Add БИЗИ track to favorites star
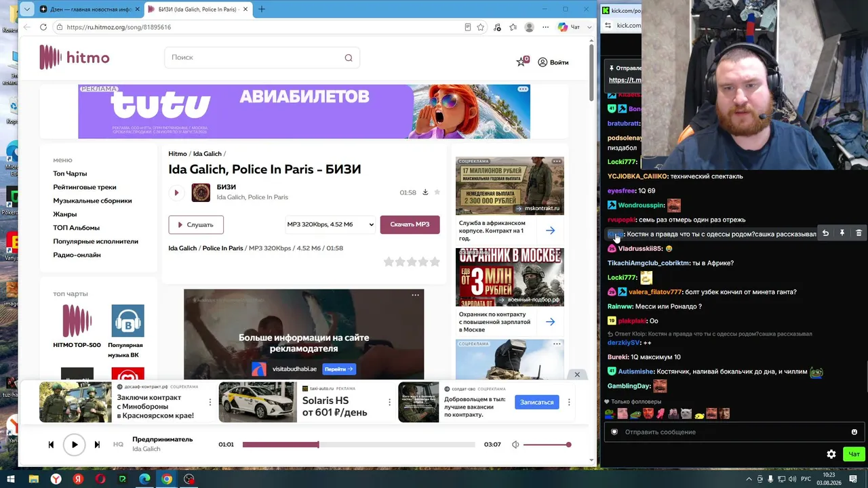This screenshot has width=868, height=488. 437,192
